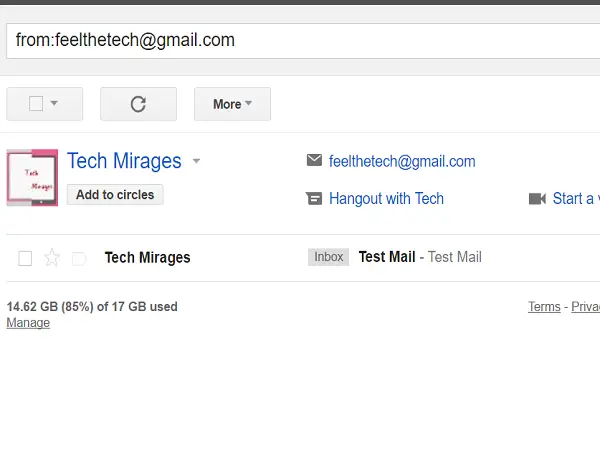Viewport: 600px width, 450px height.
Task: Star the Tech Mirages email
Action: (52, 258)
